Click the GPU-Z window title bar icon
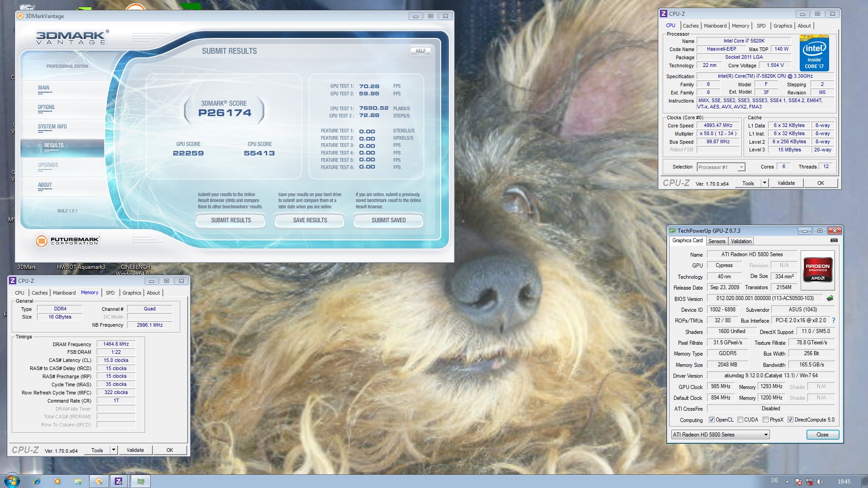 673,231
